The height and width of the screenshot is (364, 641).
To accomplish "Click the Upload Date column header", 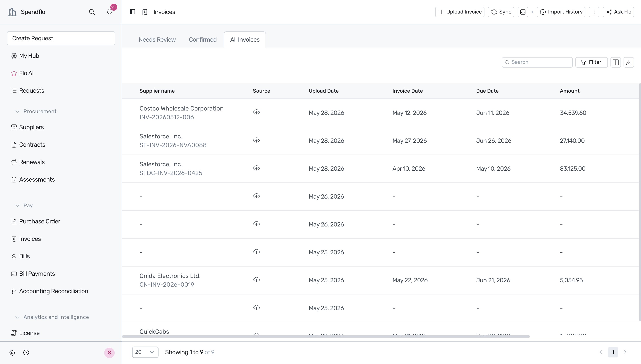I will (x=324, y=91).
